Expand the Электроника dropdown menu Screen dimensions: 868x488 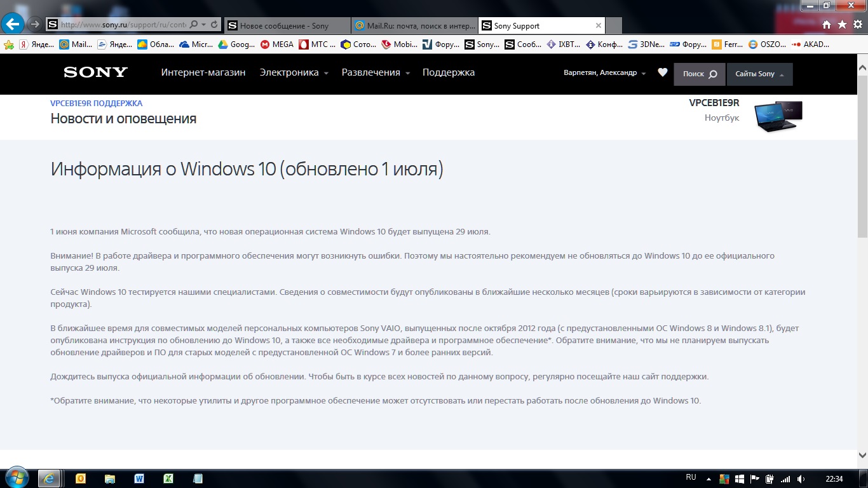tap(294, 73)
